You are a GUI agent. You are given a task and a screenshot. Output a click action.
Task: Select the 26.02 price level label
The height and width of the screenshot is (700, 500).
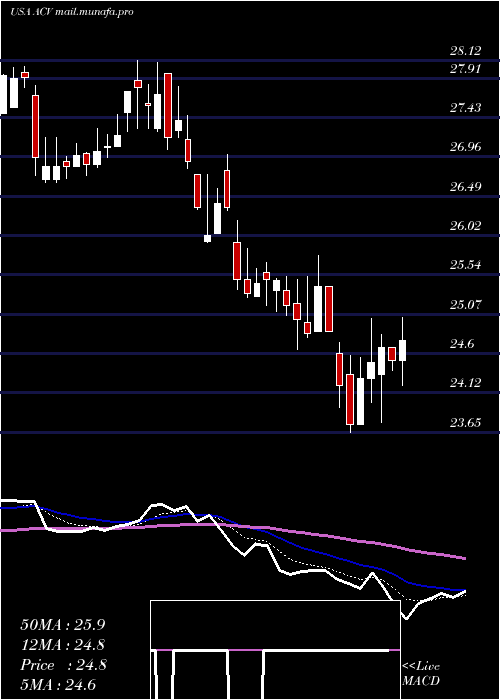(466, 225)
